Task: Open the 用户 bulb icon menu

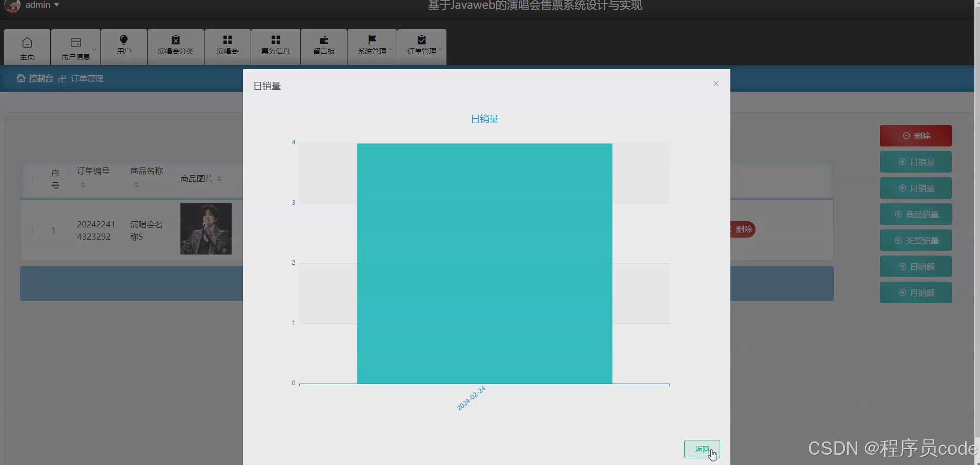Action: click(124, 40)
